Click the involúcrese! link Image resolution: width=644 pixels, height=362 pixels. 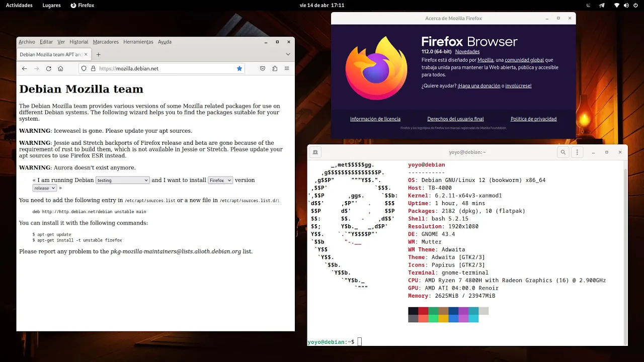coord(518,86)
